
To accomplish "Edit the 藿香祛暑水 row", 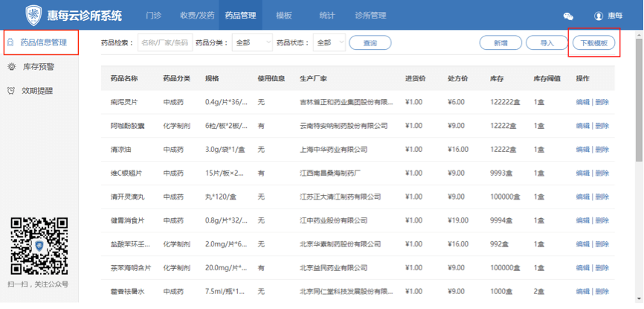I will tap(583, 292).
